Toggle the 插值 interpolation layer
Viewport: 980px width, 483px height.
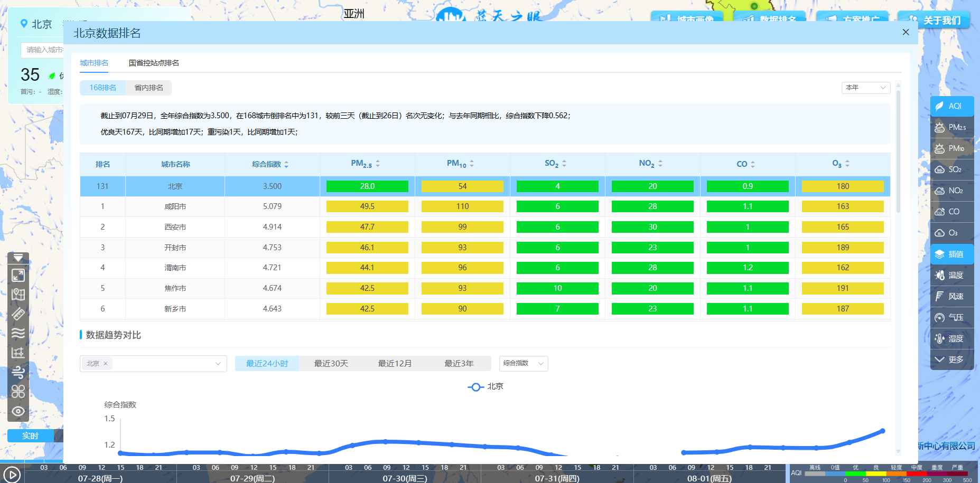[x=952, y=254]
